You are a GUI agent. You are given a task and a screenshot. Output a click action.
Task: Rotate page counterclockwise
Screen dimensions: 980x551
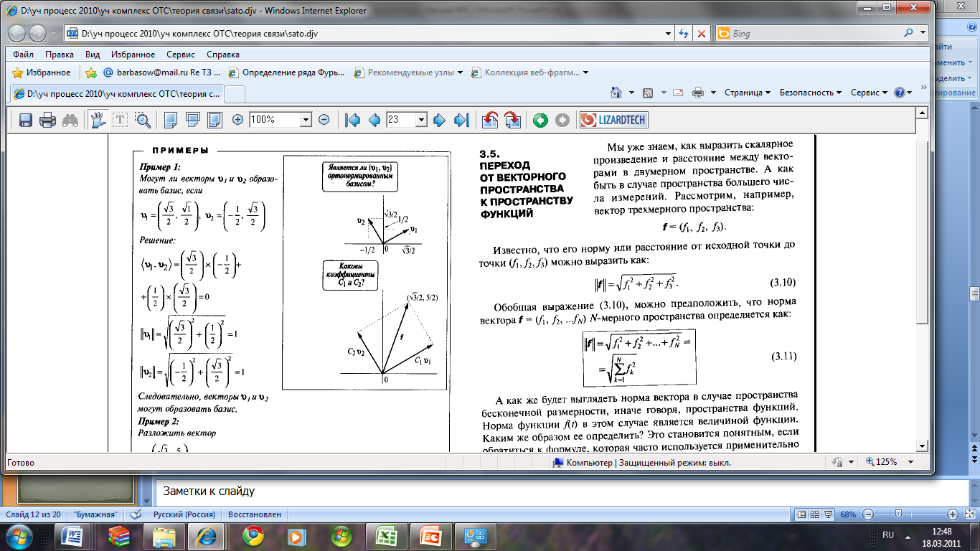tap(490, 120)
